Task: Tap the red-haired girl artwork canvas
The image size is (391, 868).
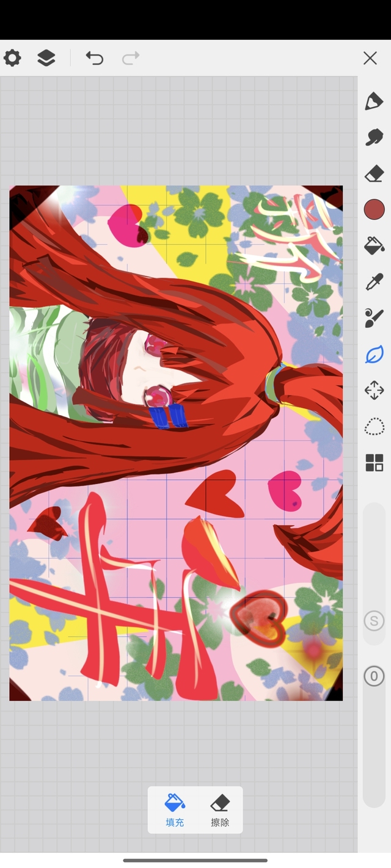Action: click(176, 443)
